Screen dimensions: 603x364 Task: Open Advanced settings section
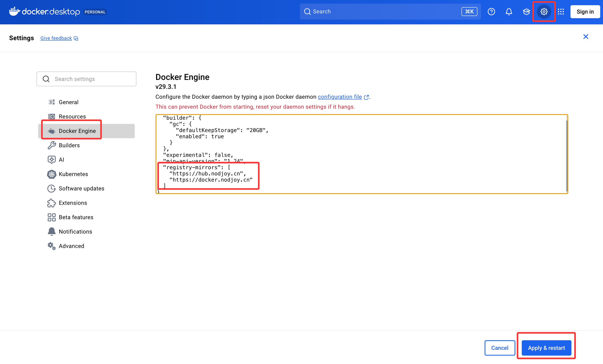coord(71,246)
